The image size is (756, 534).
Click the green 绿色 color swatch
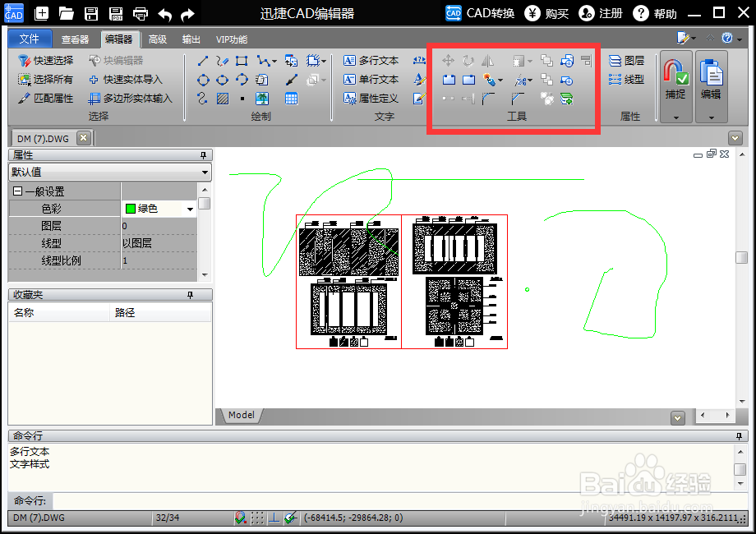point(130,209)
